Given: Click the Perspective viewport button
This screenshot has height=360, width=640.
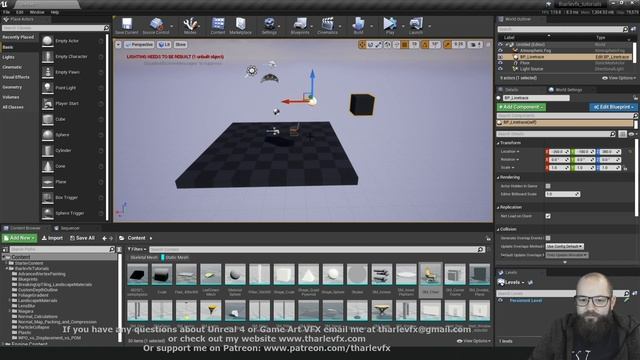Looking at the screenshot, I should (139, 44).
